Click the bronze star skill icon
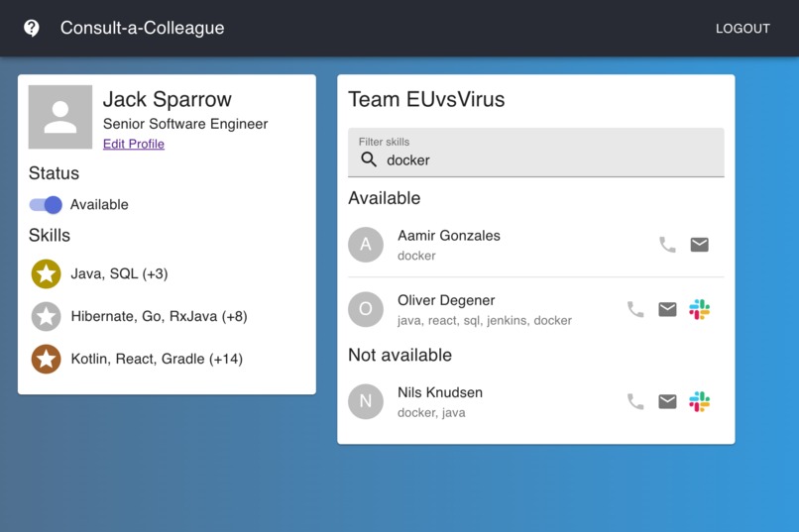 (46, 359)
